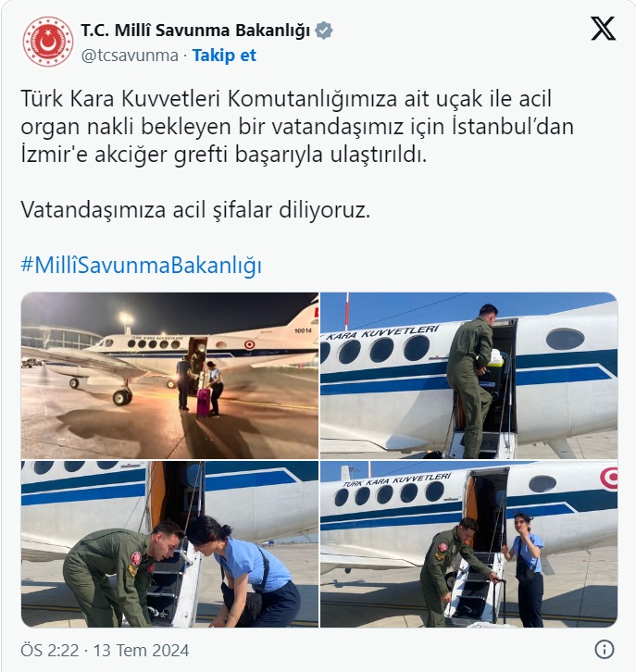The image size is (636, 672).
Task: Open photo of pilot and woman bending
Action: pyautogui.click(x=169, y=544)
